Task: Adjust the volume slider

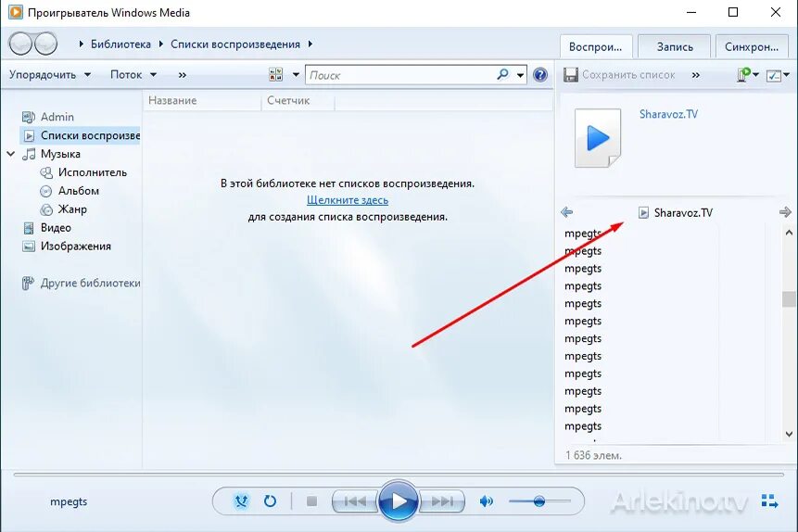Action: (539, 501)
